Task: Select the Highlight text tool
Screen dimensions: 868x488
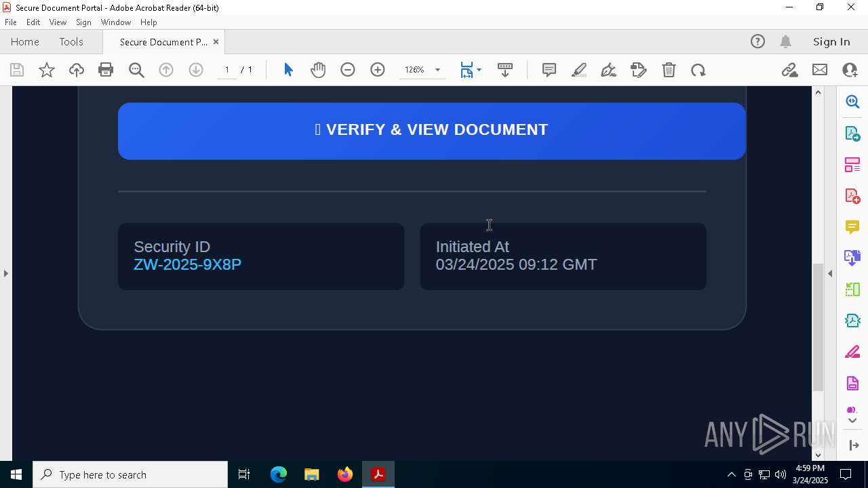Action: click(x=579, y=70)
